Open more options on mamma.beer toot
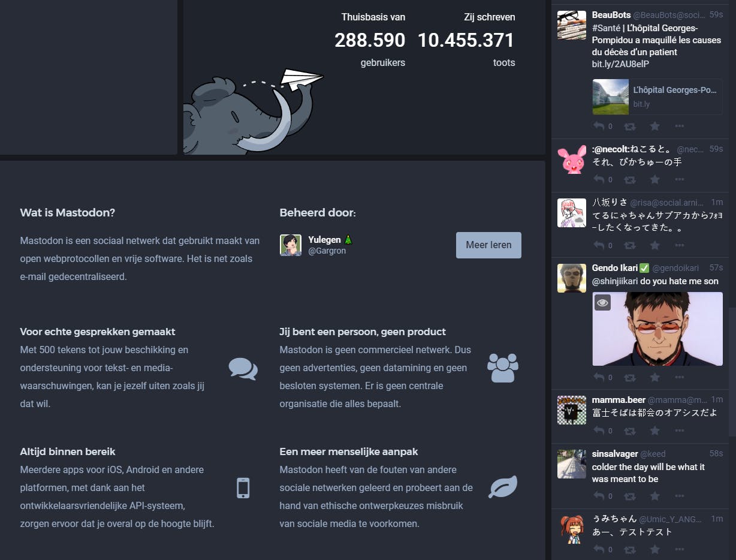 679,430
